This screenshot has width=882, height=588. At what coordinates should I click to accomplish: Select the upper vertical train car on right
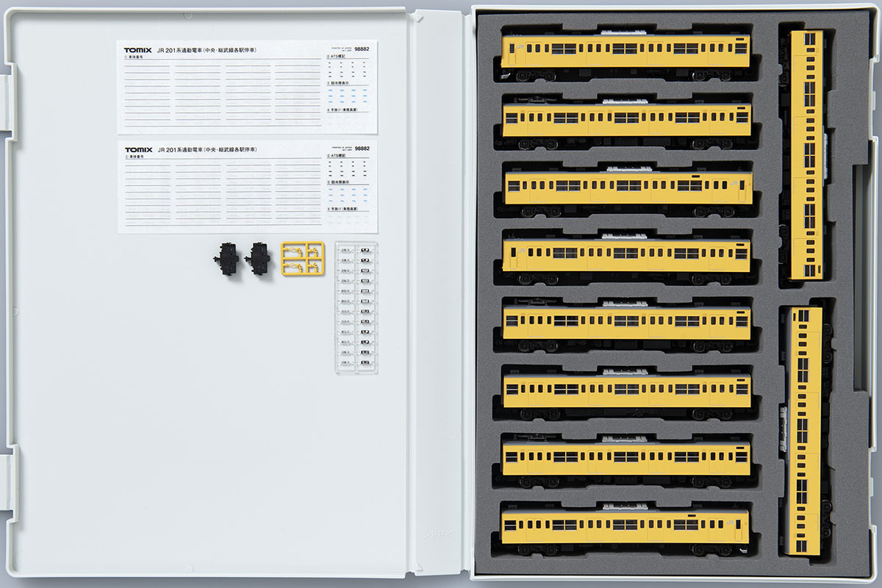coord(807,154)
